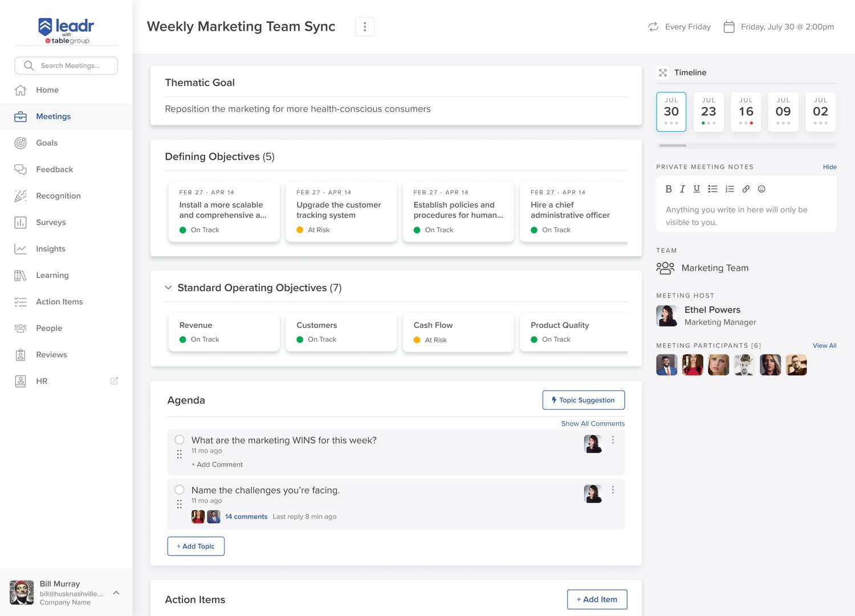Insert a link in private meeting notes

coord(746,189)
